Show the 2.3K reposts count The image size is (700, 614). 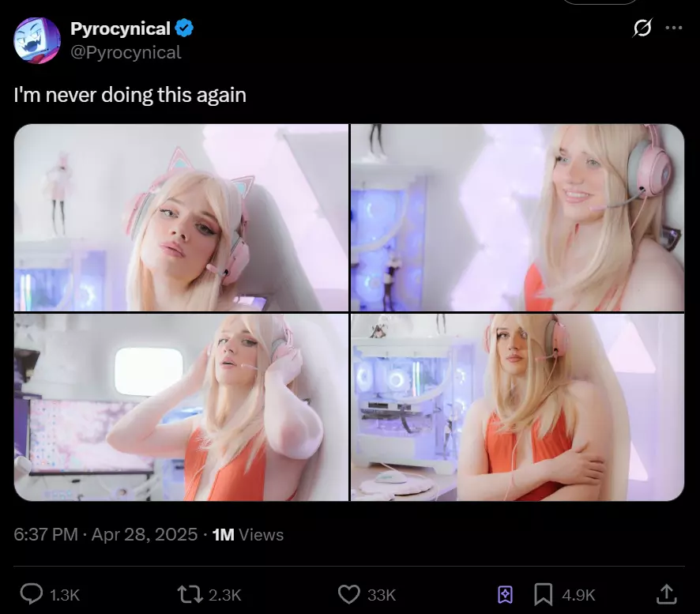(225, 595)
